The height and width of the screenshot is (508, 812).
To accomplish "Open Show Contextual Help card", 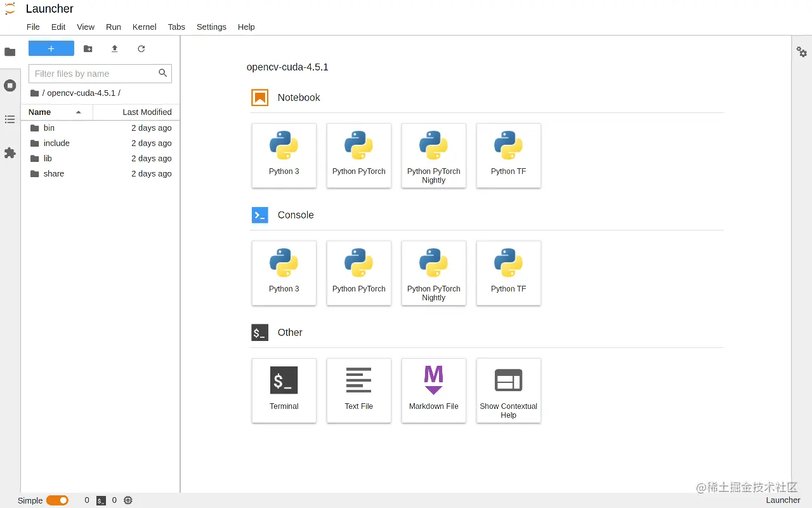I will 509,391.
